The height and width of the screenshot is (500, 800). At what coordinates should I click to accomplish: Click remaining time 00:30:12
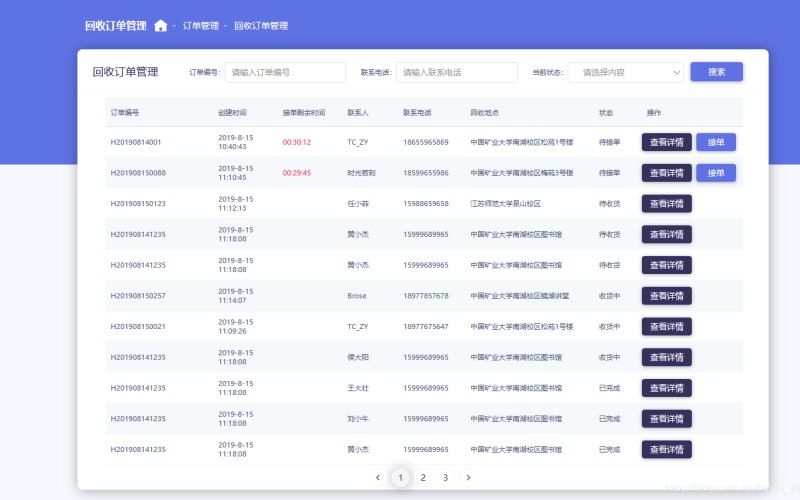tap(296, 142)
